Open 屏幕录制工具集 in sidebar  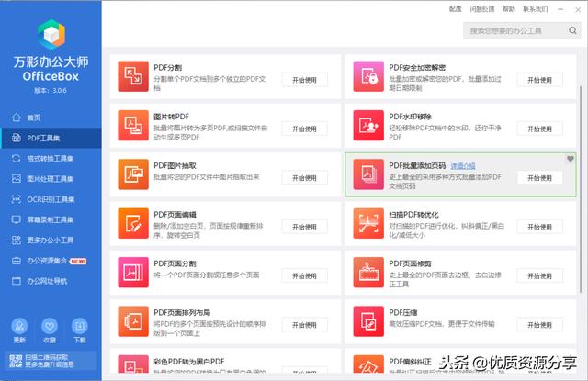tap(51, 219)
